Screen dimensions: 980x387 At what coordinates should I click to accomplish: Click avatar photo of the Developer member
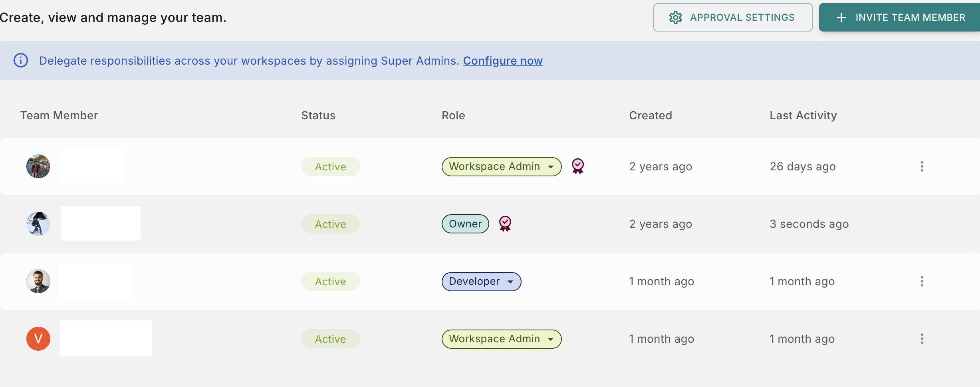coord(38,281)
